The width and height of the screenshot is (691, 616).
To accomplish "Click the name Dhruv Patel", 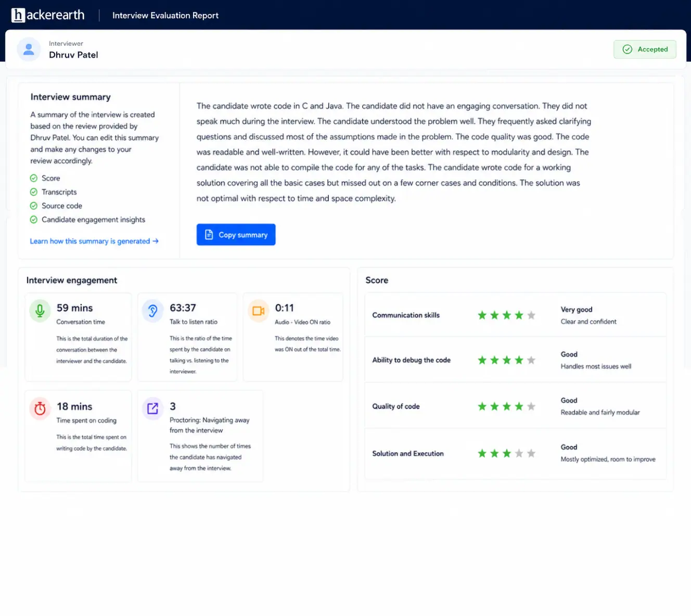I will point(73,55).
